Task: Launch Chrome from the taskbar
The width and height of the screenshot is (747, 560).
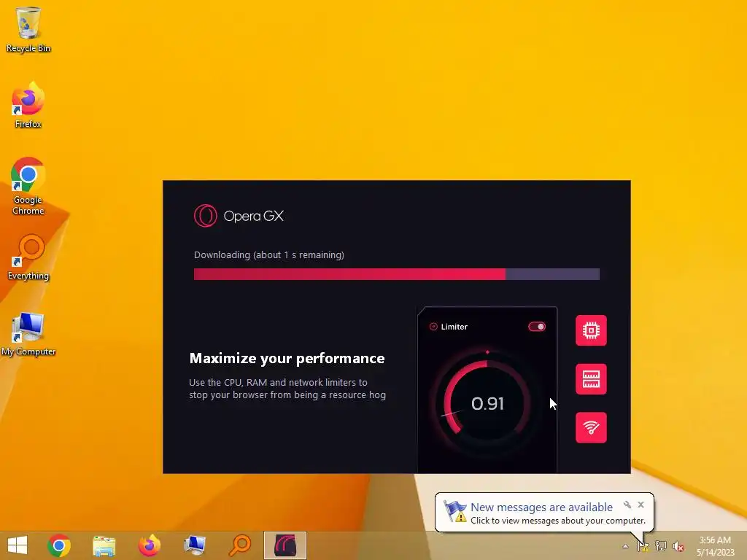Action: 59,545
